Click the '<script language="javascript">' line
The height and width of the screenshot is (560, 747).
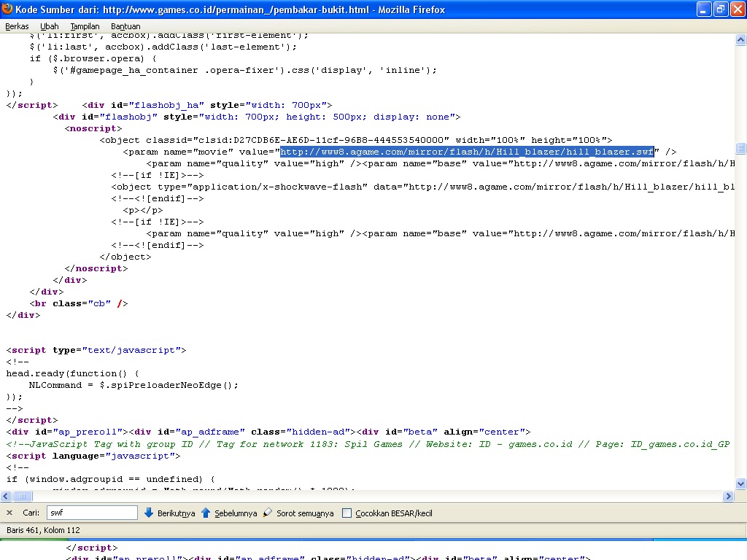(x=93, y=456)
